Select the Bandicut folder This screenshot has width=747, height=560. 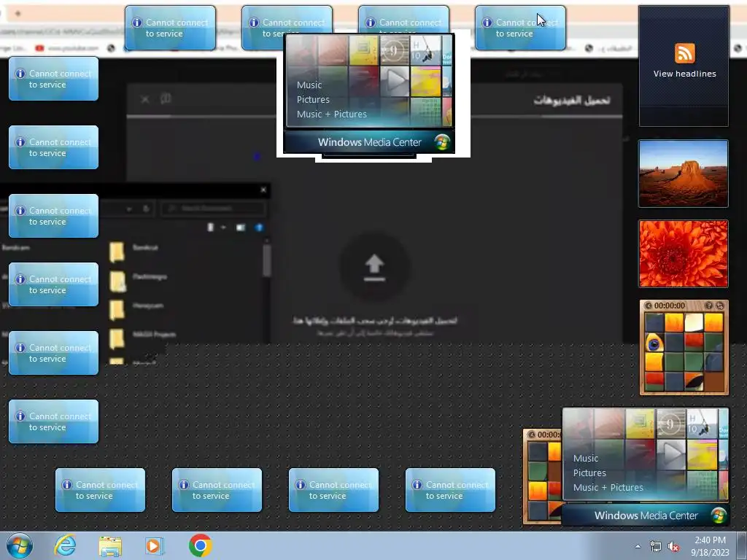pos(134,252)
